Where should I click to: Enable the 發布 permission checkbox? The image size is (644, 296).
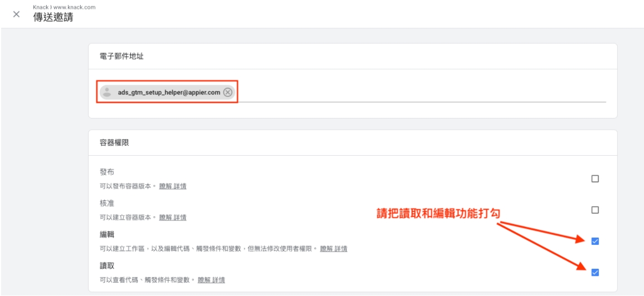[595, 179]
